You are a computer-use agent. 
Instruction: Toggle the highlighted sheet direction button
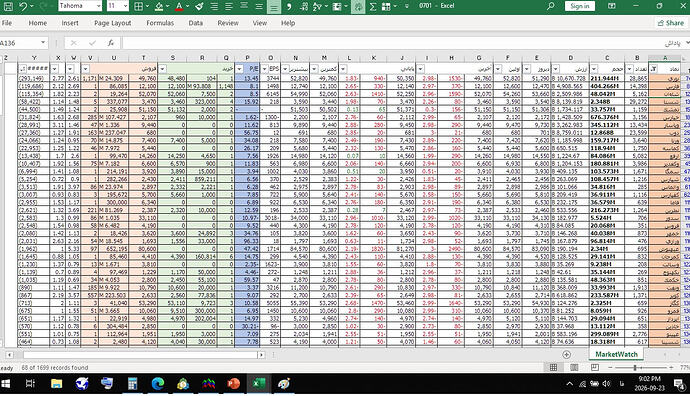coord(358,6)
